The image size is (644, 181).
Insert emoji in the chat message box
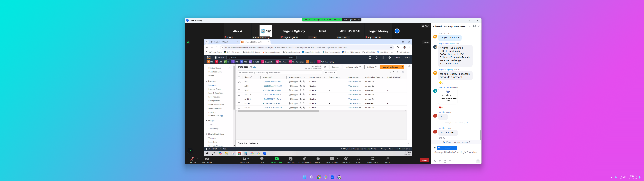point(440,162)
